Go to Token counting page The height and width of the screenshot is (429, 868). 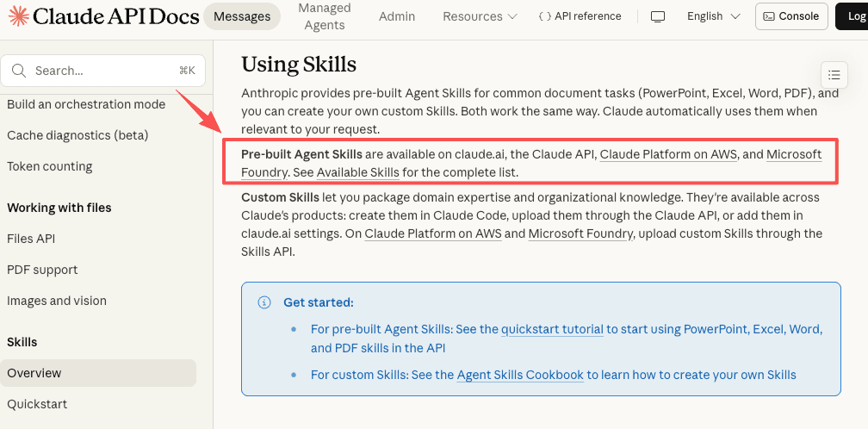click(49, 166)
